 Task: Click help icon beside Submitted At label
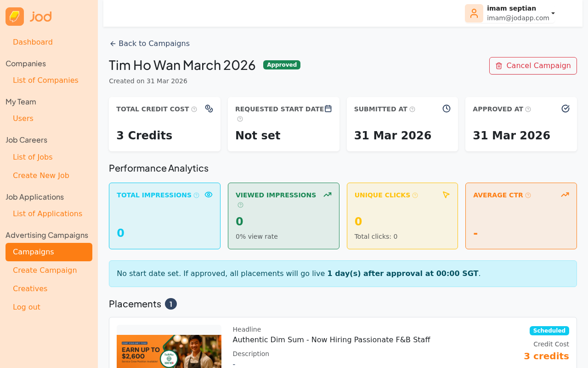pos(413,109)
